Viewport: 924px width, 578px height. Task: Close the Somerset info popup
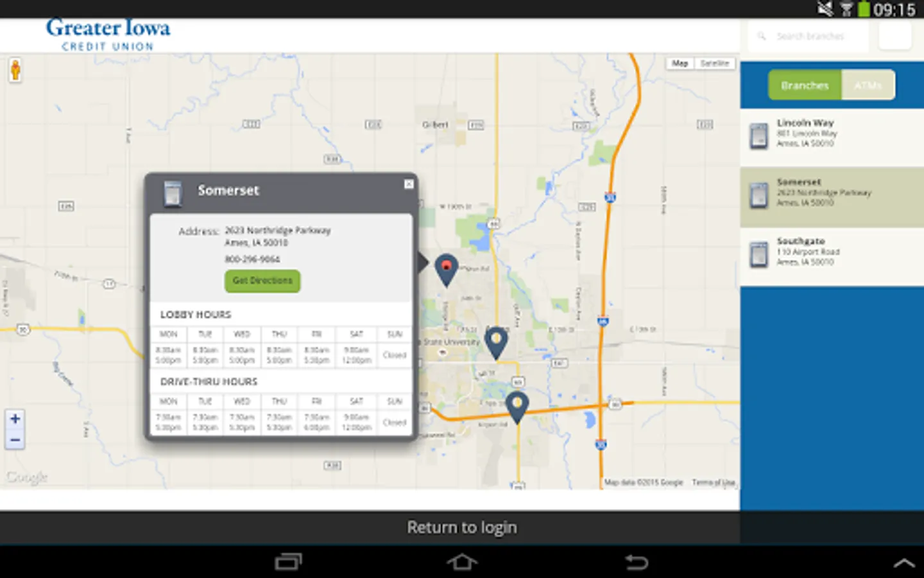[x=409, y=184]
